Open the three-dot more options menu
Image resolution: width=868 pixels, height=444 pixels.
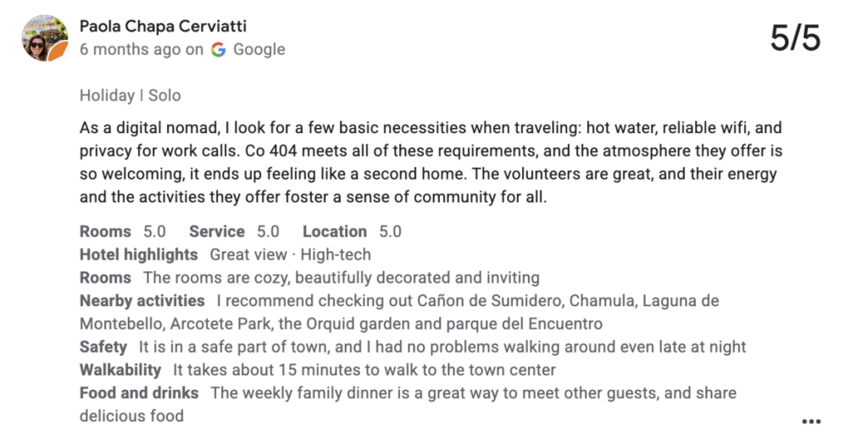click(x=811, y=421)
